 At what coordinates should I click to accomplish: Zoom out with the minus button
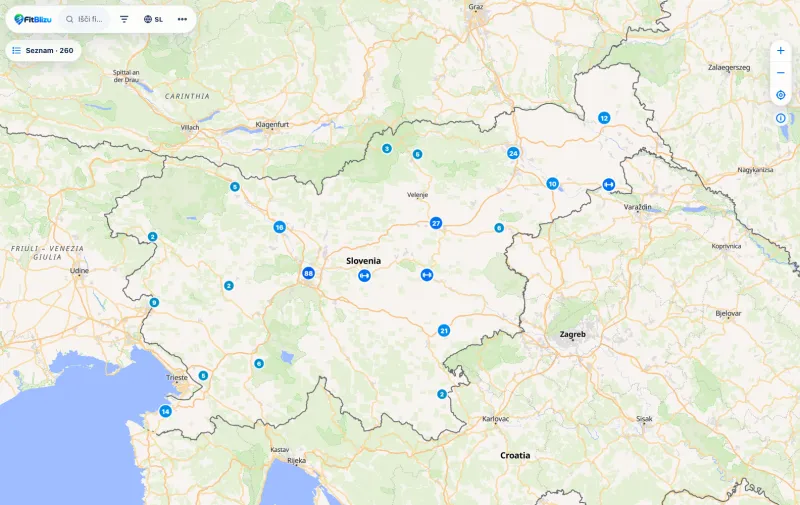point(781,73)
